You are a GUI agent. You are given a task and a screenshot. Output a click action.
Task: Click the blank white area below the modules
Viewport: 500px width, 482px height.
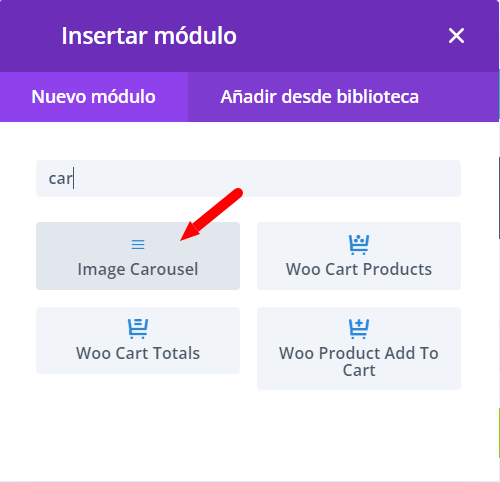[248, 433]
